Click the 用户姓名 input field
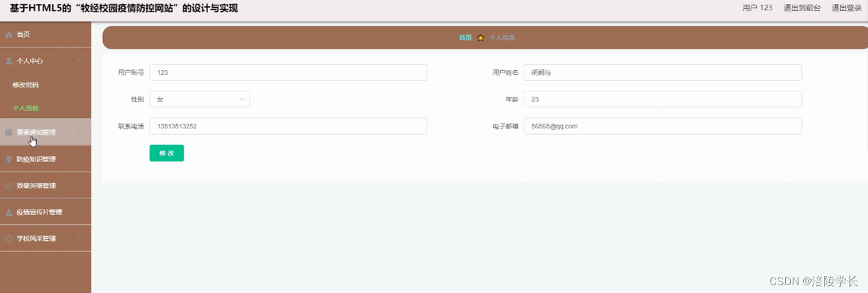Image resolution: width=868 pixels, height=293 pixels. [x=663, y=73]
